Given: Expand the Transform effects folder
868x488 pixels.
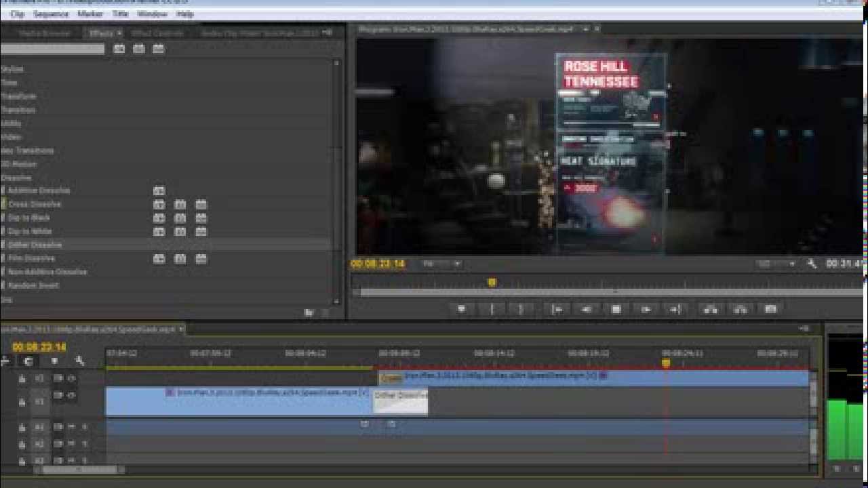Looking at the screenshot, I should coord(18,96).
